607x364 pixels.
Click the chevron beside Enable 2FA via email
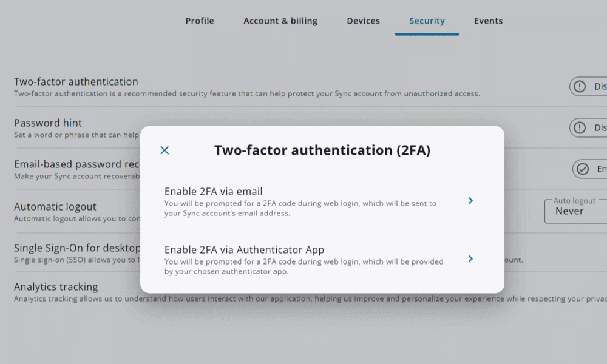click(470, 201)
